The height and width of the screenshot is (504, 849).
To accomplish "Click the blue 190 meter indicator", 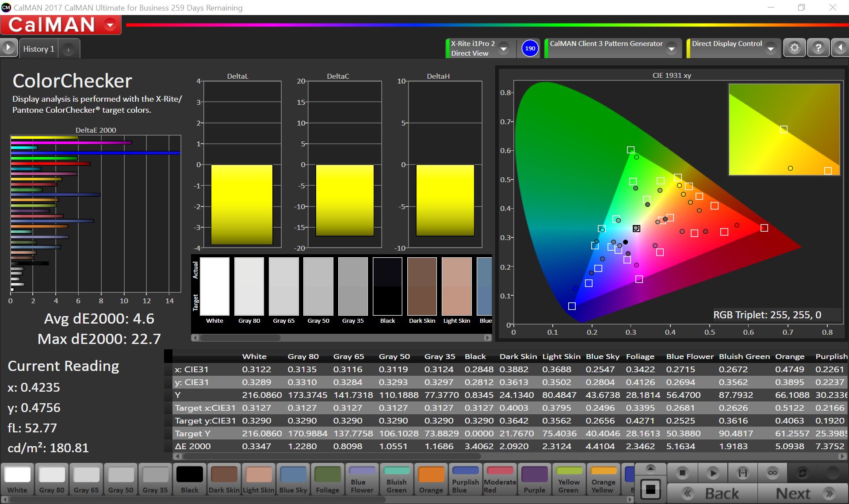I will click(530, 48).
